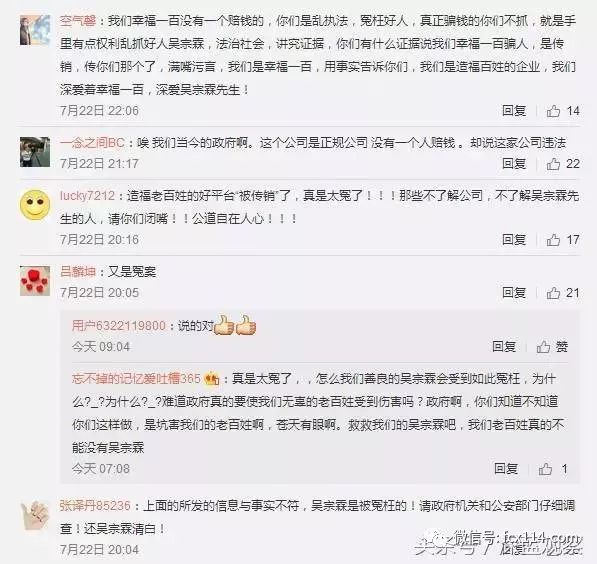The width and height of the screenshot is (597, 564).
Task: Reply to 空气馨's comment via 回复
Action: click(x=514, y=111)
